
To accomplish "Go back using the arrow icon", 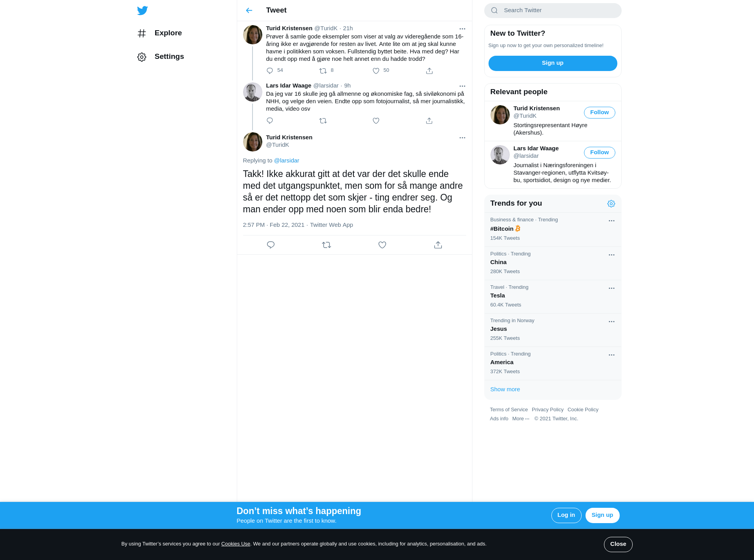I will [x=249, y=10].
